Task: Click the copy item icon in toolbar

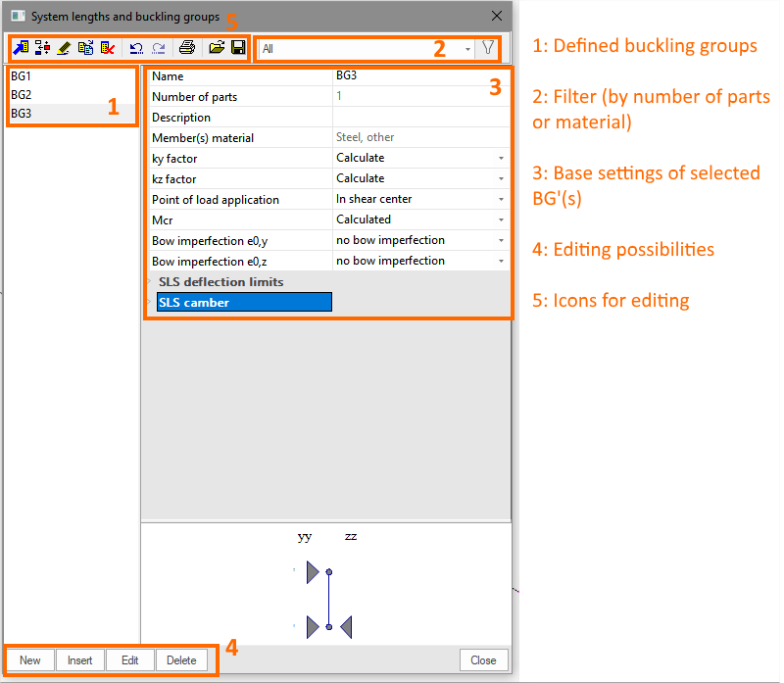Action: pyautogui.click(x=85, y=47)
